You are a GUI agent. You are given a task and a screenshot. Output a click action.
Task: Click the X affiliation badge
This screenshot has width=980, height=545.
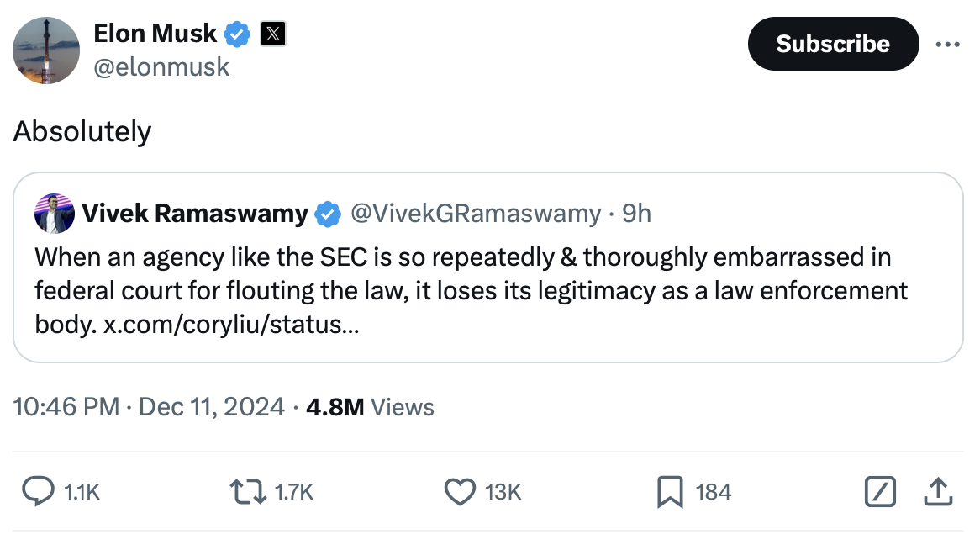point(273,34)
